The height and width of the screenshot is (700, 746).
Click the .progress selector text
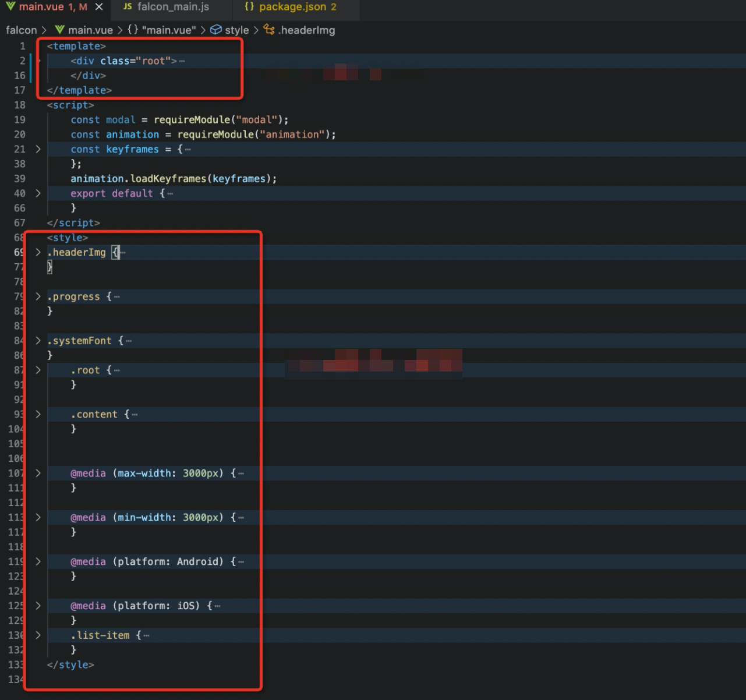pos(73,296)
